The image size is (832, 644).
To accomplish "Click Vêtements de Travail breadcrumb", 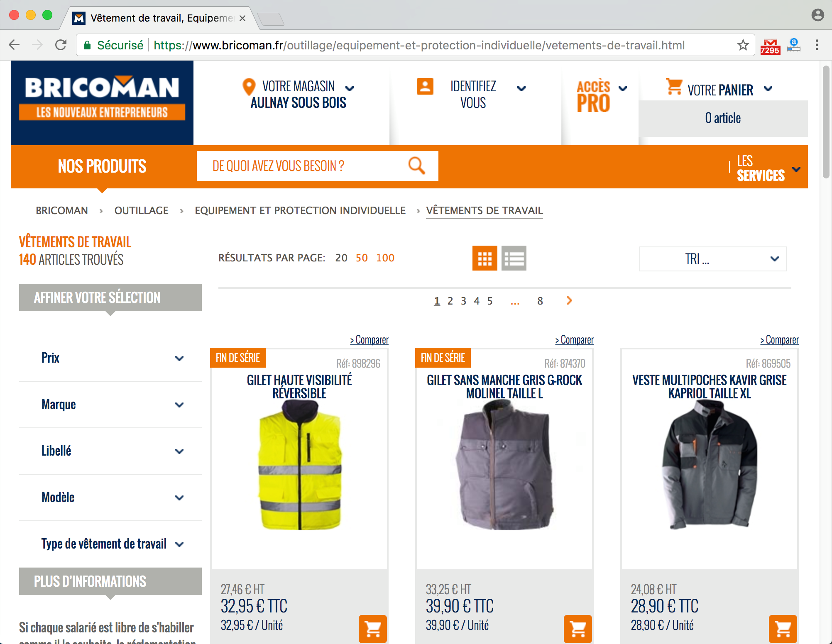I will click(485, 210).
